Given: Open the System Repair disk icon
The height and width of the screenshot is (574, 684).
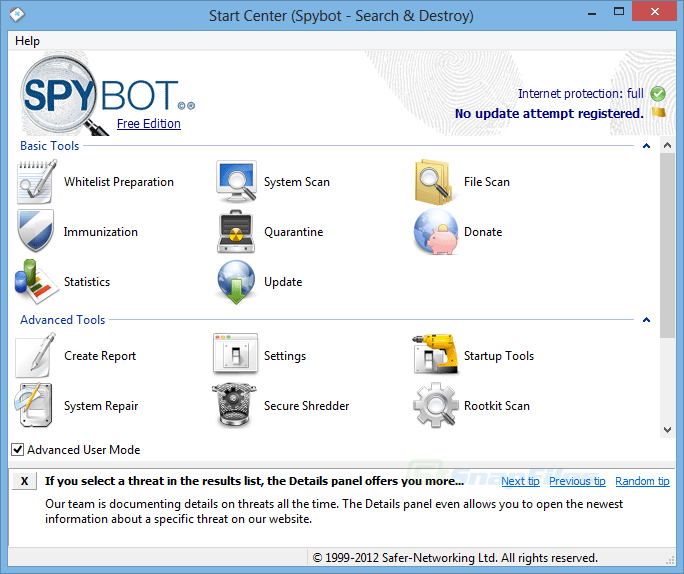Looking at the screenshot, I should (x=34, y=405).
